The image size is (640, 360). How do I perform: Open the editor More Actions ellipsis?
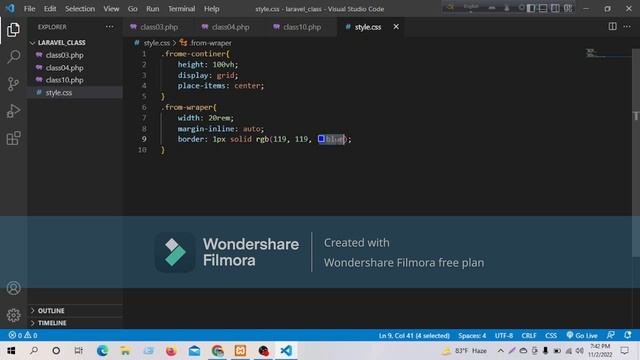click(627, 27)
